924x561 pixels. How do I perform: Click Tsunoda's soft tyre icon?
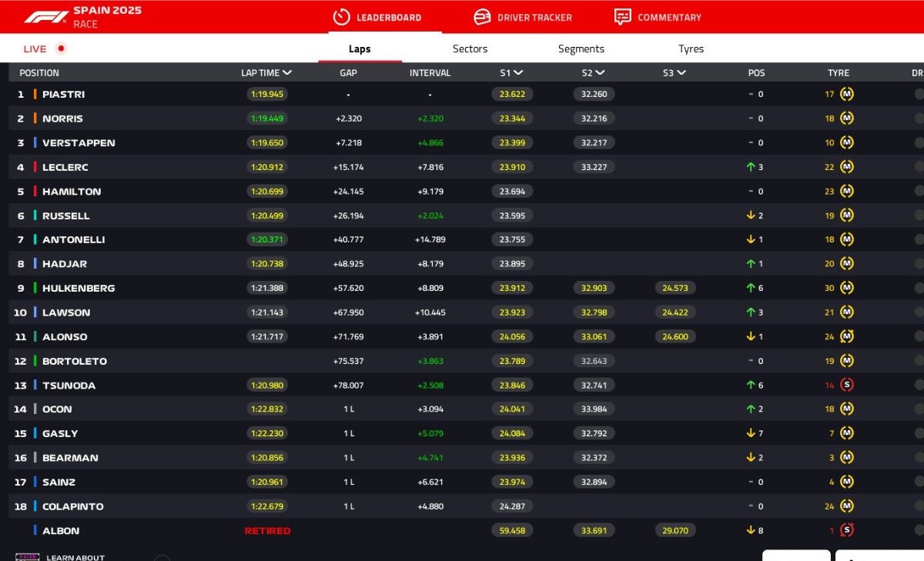[847, 385]
